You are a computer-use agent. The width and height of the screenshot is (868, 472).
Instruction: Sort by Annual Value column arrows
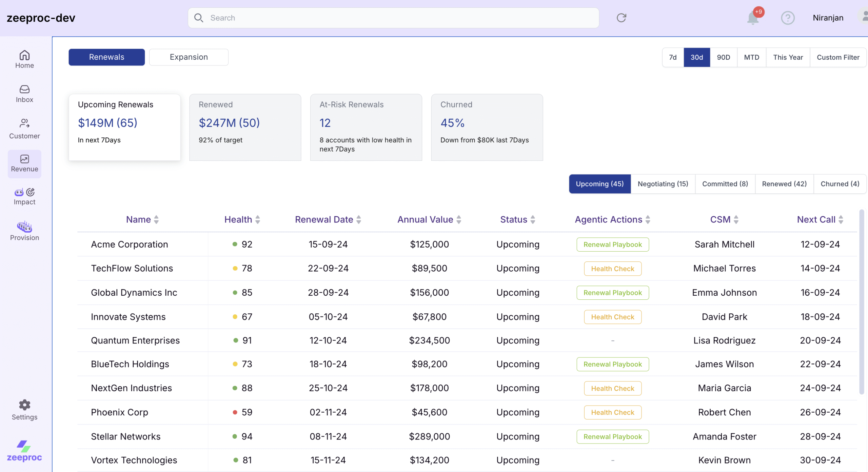(x=459, y=220)
